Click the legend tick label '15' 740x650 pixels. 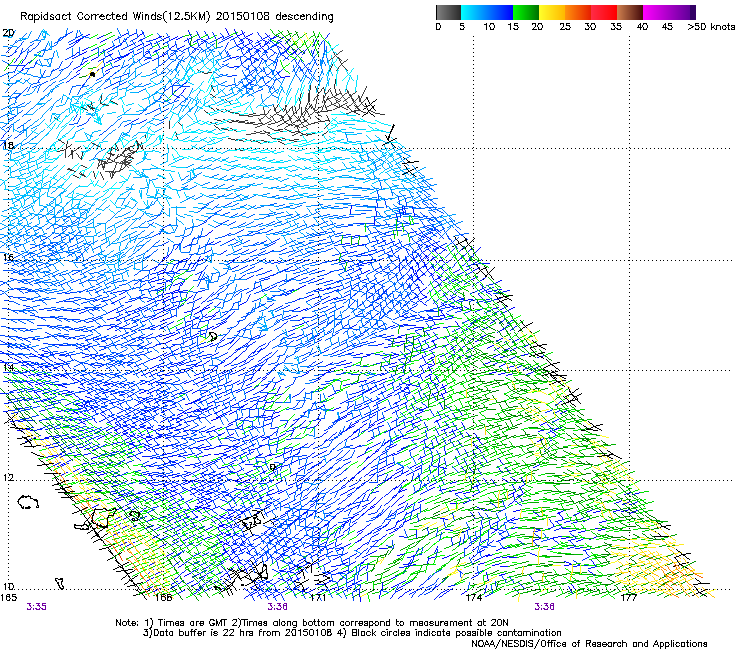[x=513, y=27]
